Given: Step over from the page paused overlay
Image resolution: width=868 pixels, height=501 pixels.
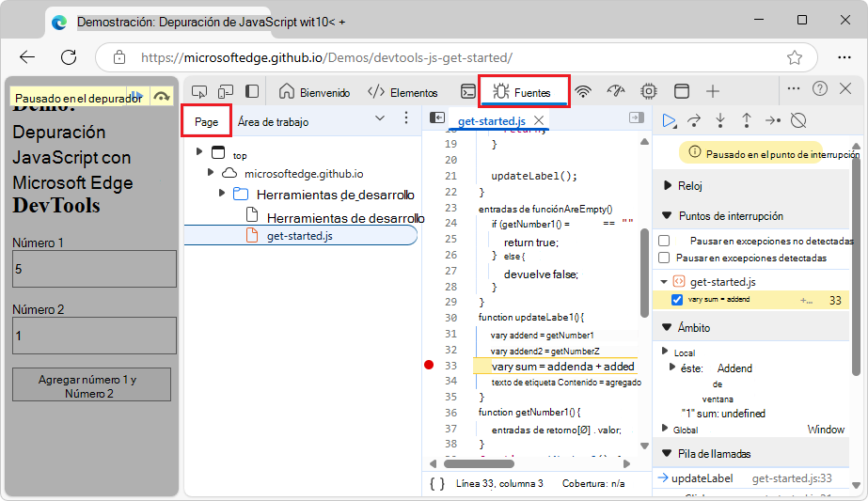Looking at the screenshot, I should pos(162,96).
